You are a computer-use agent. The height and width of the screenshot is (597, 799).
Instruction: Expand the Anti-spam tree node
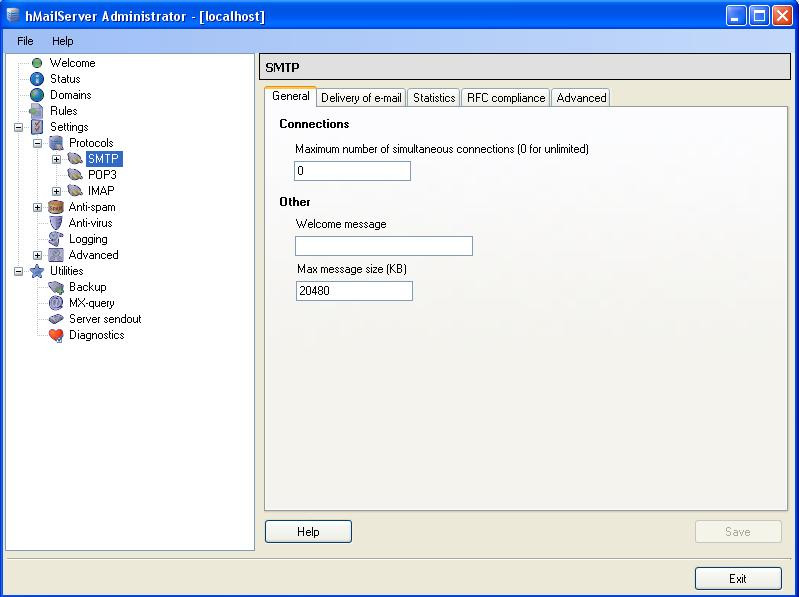click(x=37, y=207)
